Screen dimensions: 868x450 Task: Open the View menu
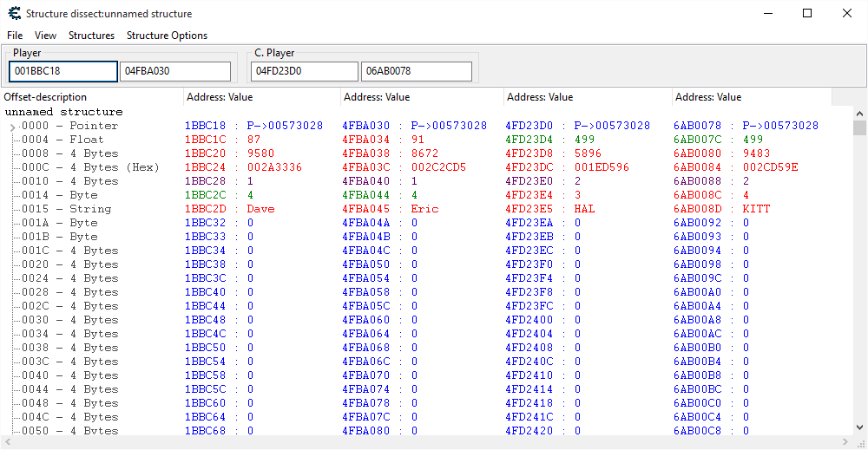pos(45,36)
